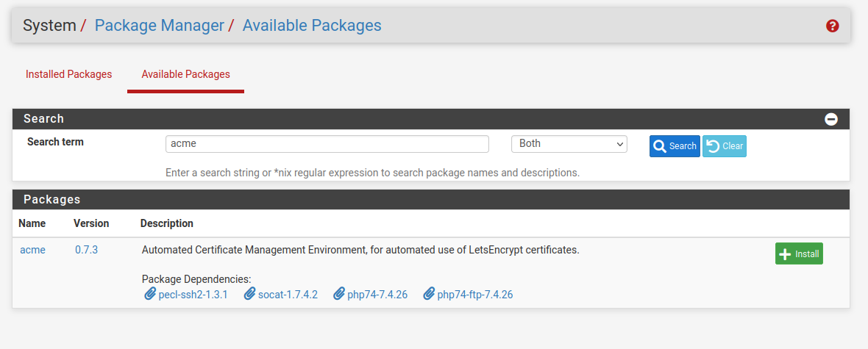Open the pecl-ssh2-1.3.1 dependency link
Image resolution: width=868 pixels, height=349 pixels.
coord(193,295)
